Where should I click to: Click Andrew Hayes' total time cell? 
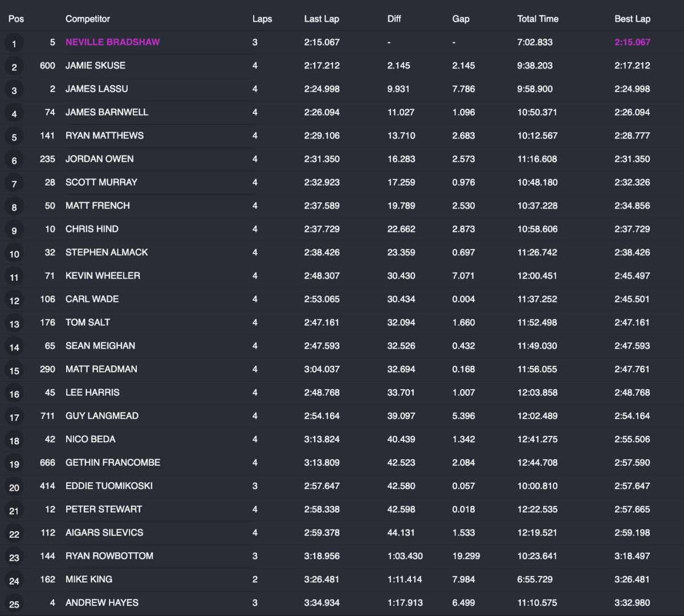[x=537, y=603]
